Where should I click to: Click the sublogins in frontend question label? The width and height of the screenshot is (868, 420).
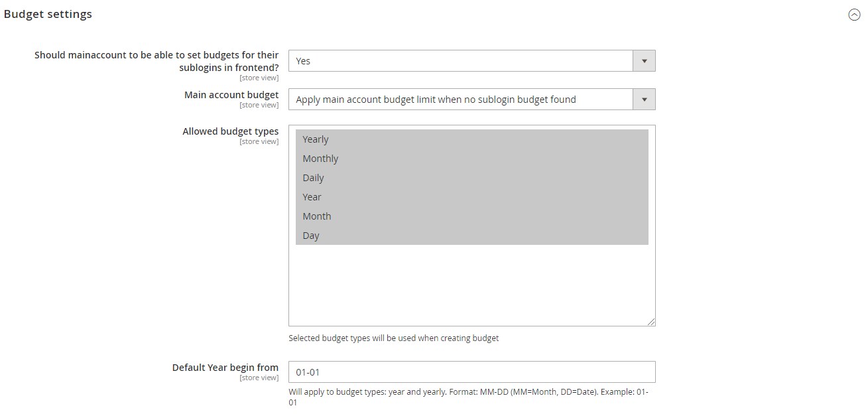(156, 61)
